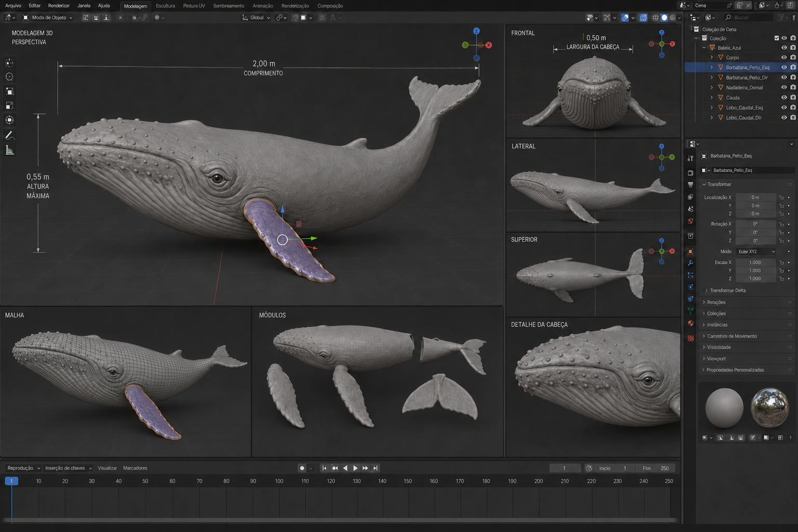Open the Modo de Objeto dropdown

[48, 18]
